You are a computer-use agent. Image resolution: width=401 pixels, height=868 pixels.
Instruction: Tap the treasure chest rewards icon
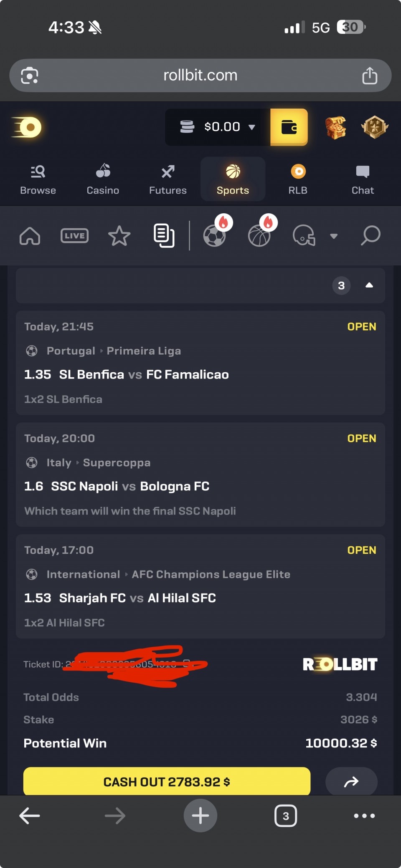pyautogui.click(x=336, y=127)
